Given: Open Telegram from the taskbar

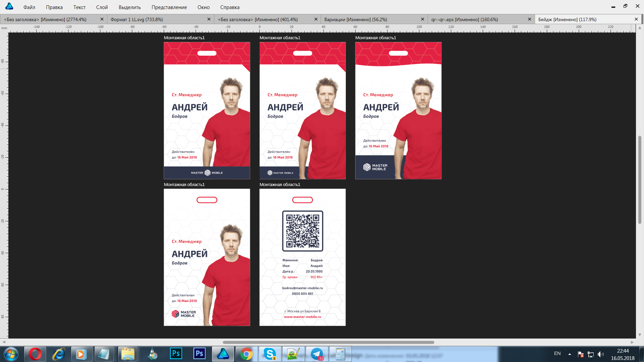Looking at the screenshot, I should pos(317,354).
